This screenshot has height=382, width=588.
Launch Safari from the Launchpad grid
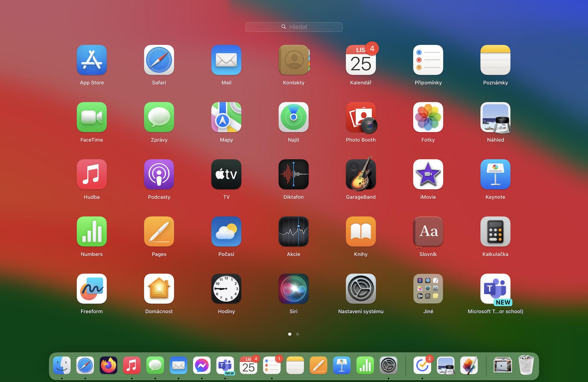click(159, 60)
